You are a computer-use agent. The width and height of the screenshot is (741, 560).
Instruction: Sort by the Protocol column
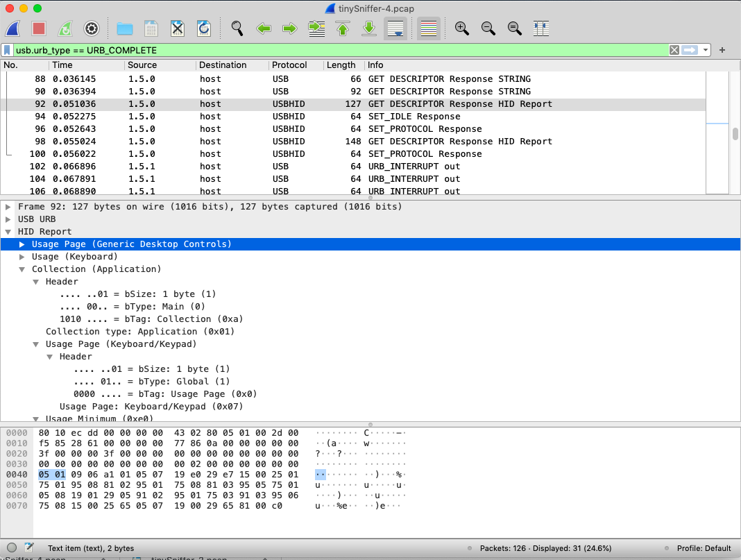tap(296, 65)
